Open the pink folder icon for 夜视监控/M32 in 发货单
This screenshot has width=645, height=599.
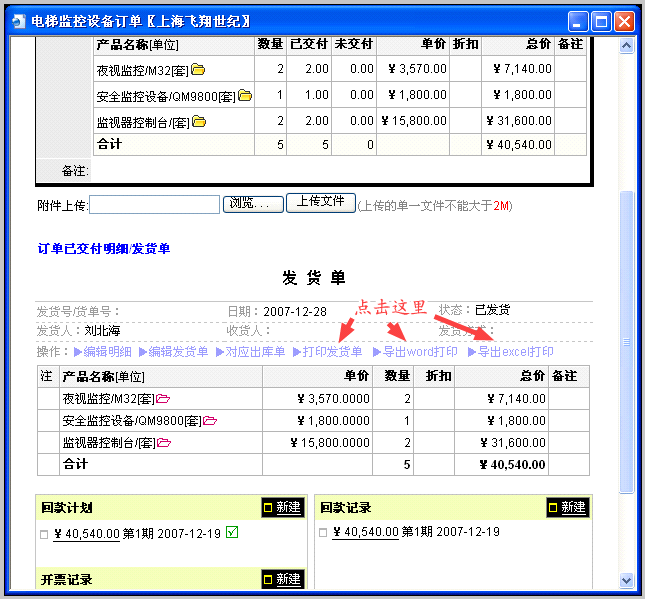point(163,399)
